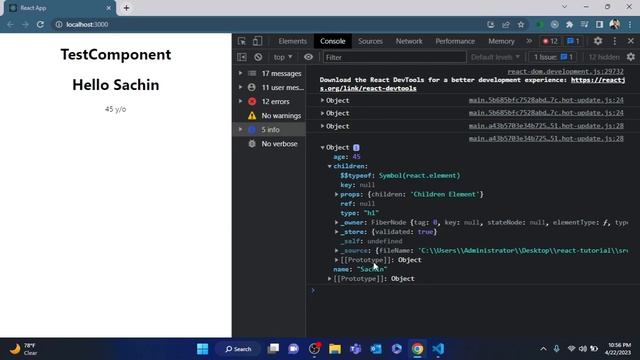Open the DevTools three-dot customize menu
The image size is (640, 360).
pyautogui.click(x=615, y=41)
